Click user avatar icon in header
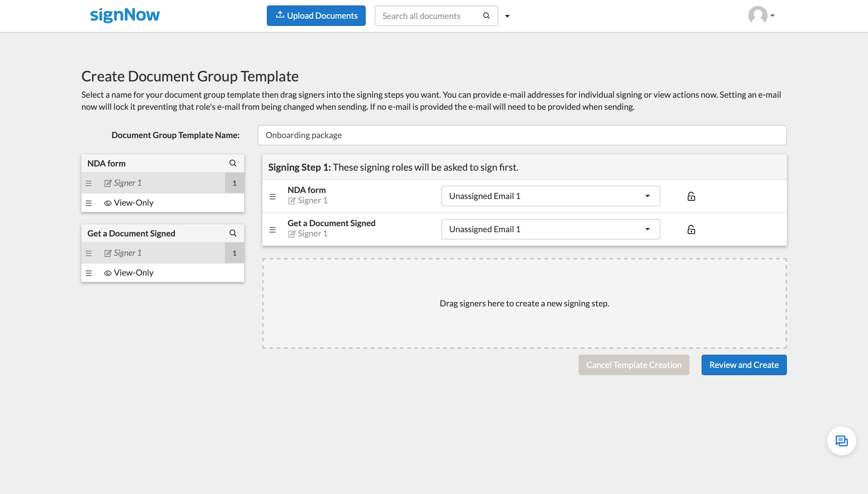Screen dimensions: 868x494 point(757,15)
